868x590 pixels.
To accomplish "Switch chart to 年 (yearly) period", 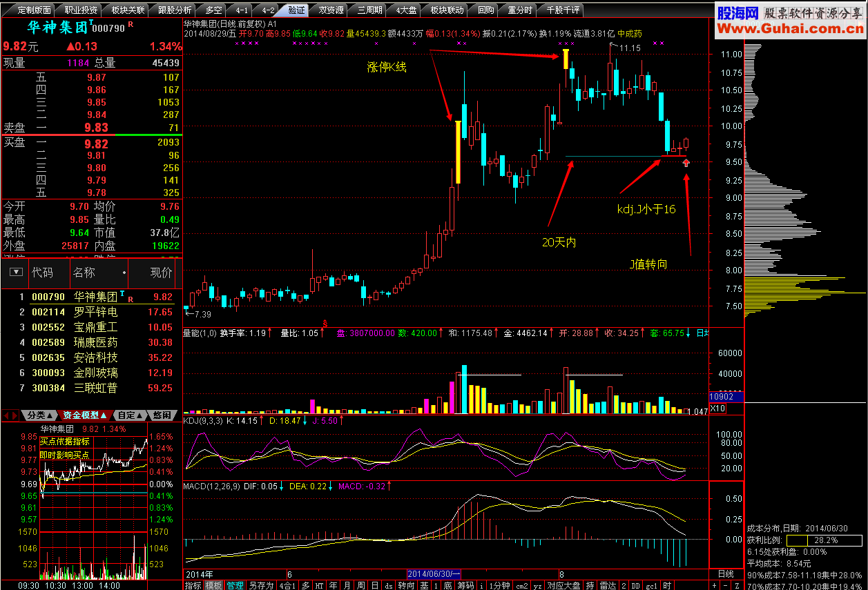I will pyautogui.click(x=333, y=585).
